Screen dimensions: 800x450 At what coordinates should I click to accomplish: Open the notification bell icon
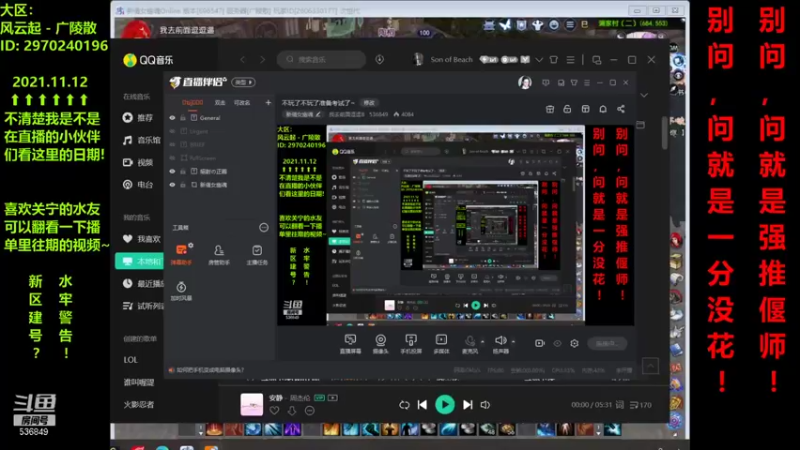603,109
